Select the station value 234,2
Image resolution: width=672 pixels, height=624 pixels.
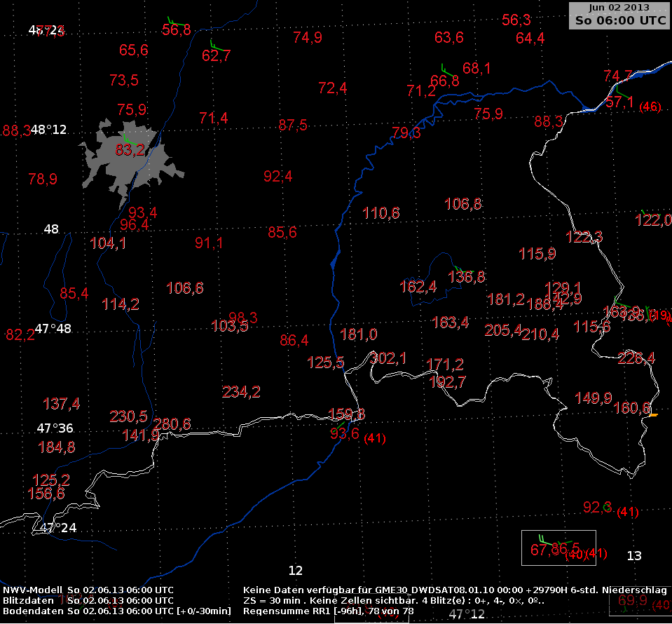[x=241, y=392]
